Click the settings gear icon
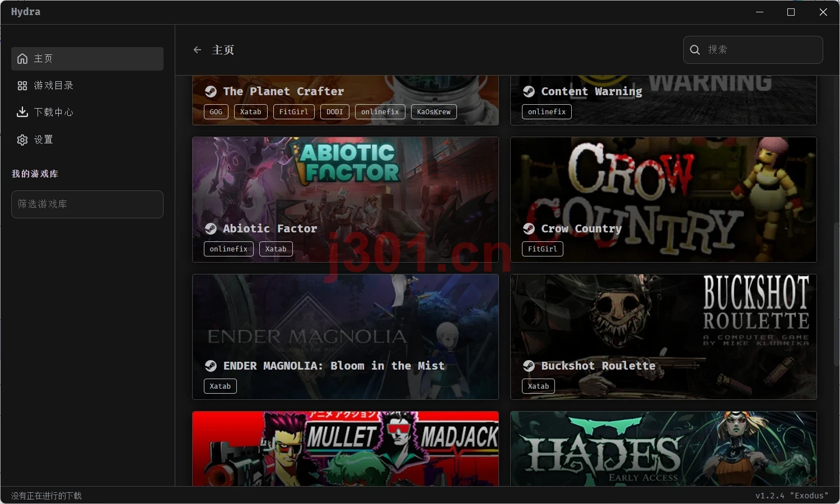The image size is (840, 504). (x=22, y=140)
